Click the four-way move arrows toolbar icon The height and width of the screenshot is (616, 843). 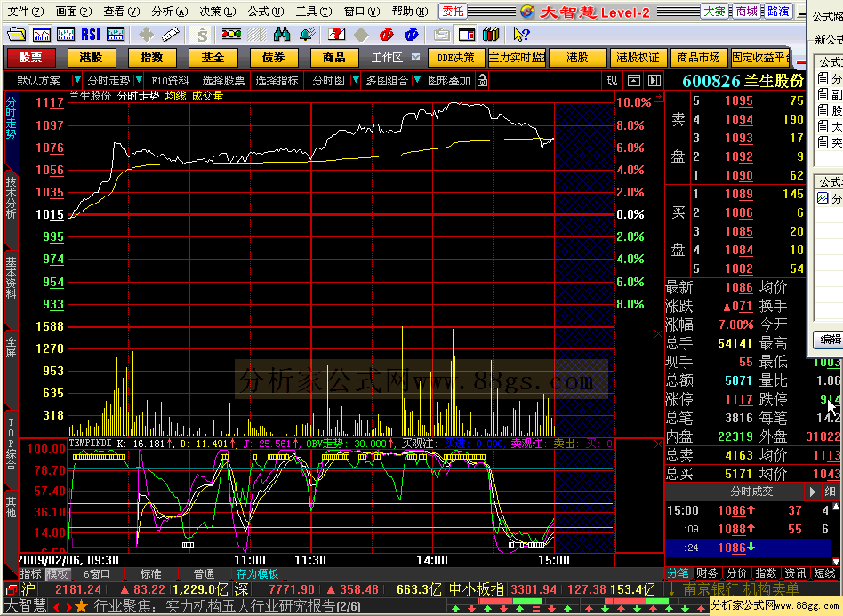point(146,35)
